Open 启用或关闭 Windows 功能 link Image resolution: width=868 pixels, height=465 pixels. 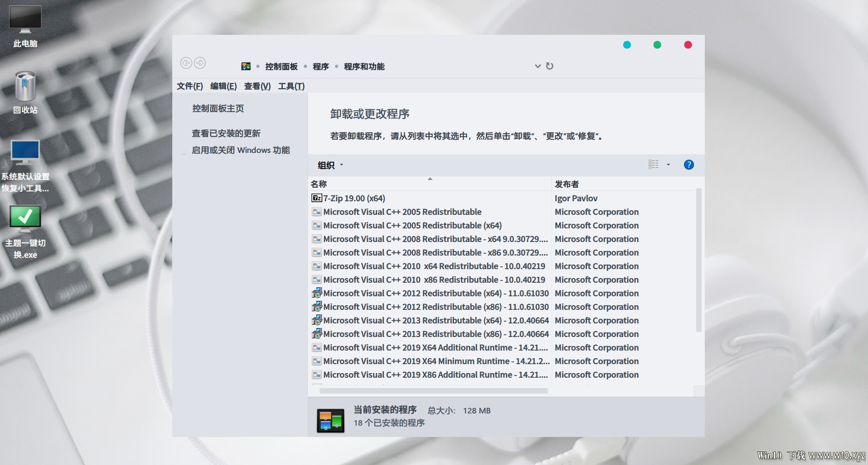click(241, 150)
